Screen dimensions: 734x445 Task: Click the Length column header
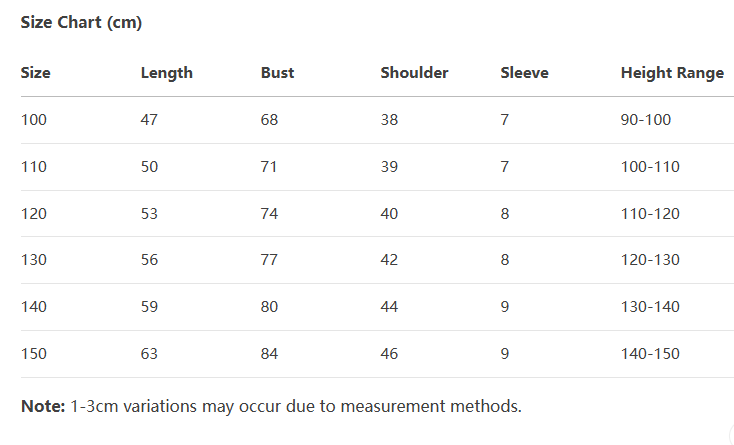point(167,73)
